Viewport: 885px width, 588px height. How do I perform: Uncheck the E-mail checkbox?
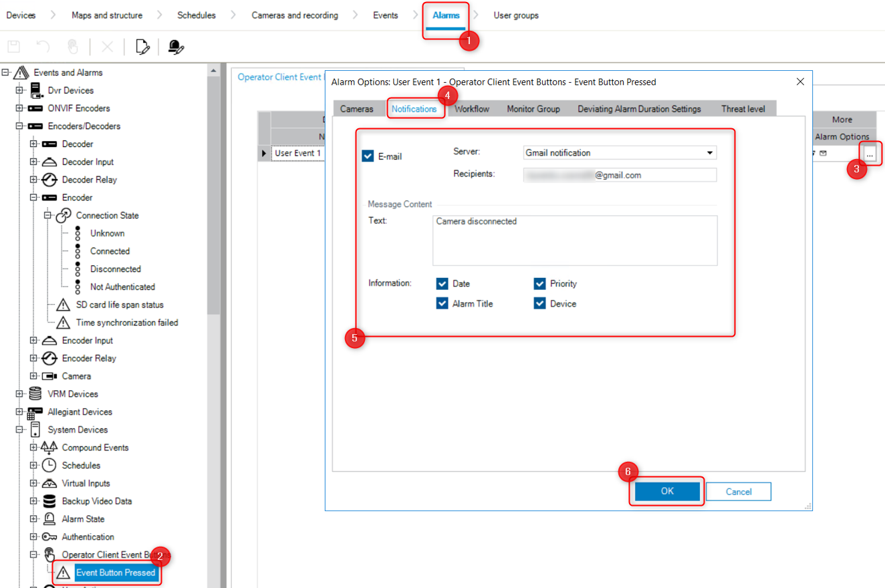368,156
